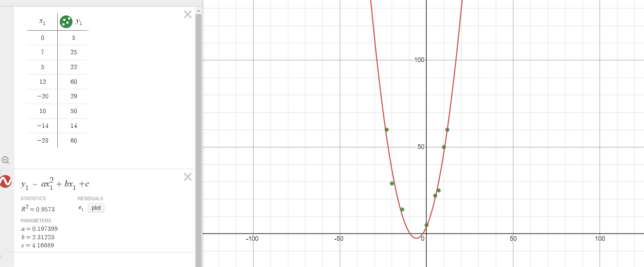Click the x-axis label 100
This screenshot has width=644, height=267.
(600, 239)
